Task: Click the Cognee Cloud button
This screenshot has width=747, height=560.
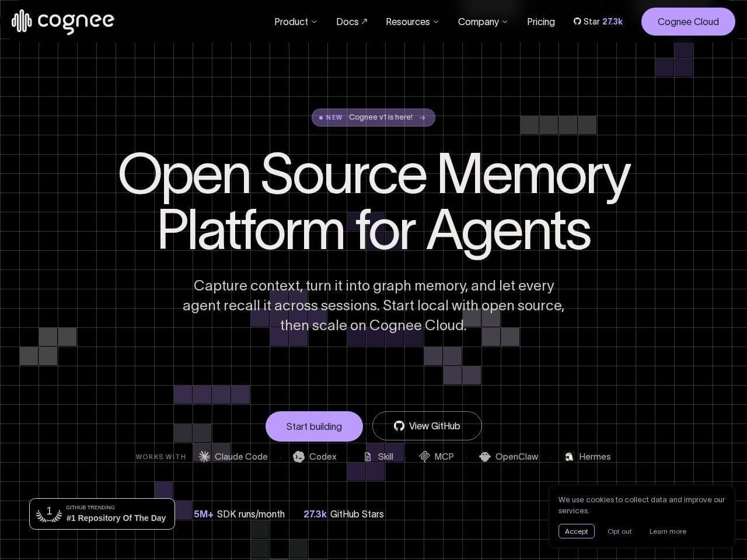Action: [688, 22]
